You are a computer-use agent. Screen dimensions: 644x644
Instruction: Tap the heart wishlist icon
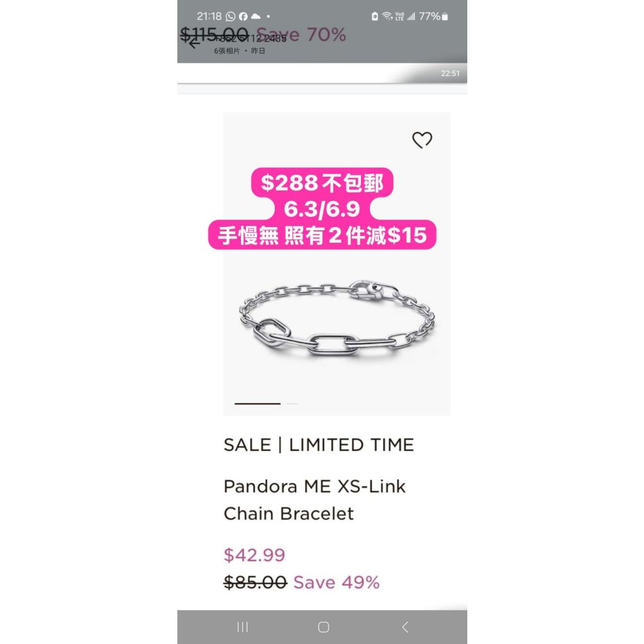click(422, 140)
